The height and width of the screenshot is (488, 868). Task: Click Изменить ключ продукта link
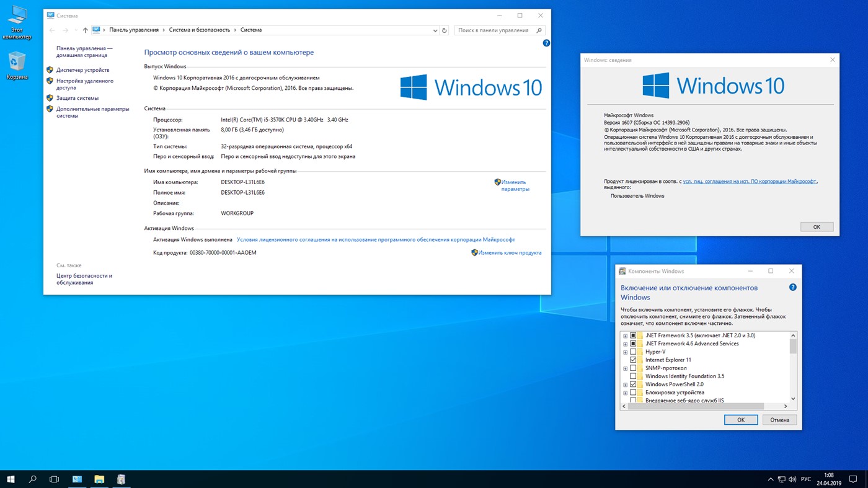pyautogui.click(x=510, y=252)
